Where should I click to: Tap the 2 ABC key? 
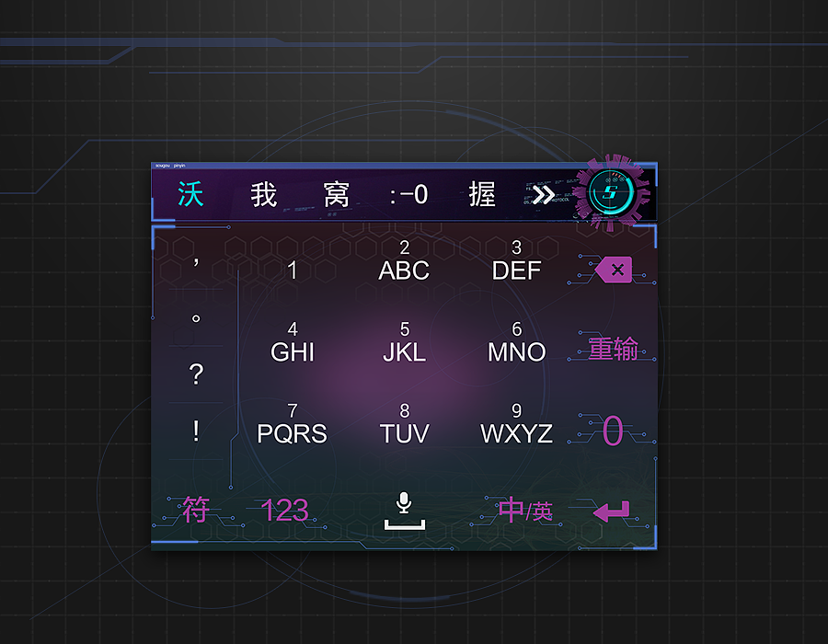point(404,261)
